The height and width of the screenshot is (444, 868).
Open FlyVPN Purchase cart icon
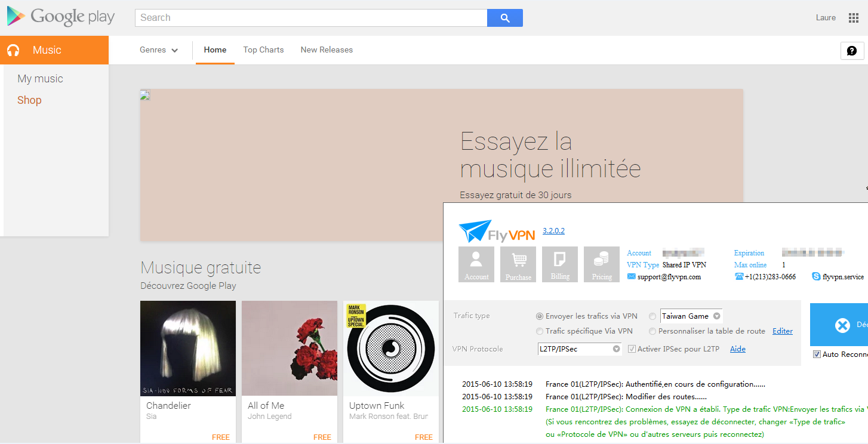(518, 264)
